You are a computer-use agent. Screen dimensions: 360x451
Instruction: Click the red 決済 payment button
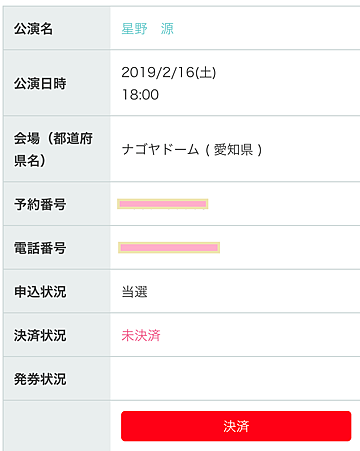[x=236, y=426]
